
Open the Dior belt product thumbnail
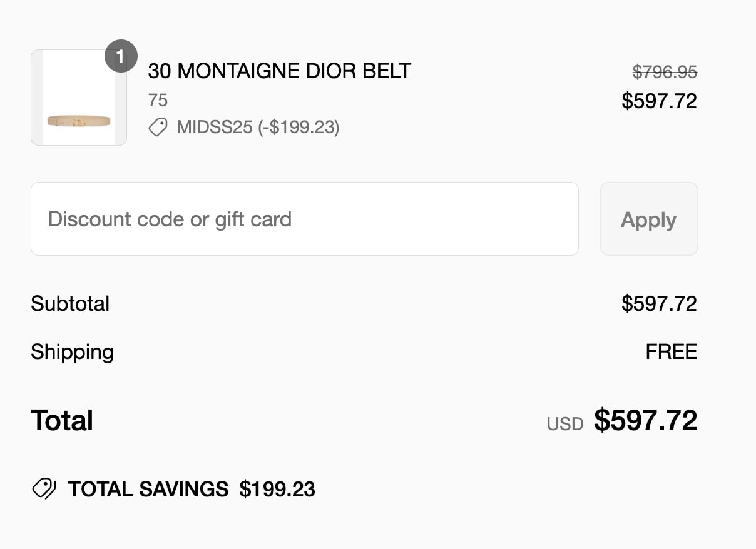point(79,98)
